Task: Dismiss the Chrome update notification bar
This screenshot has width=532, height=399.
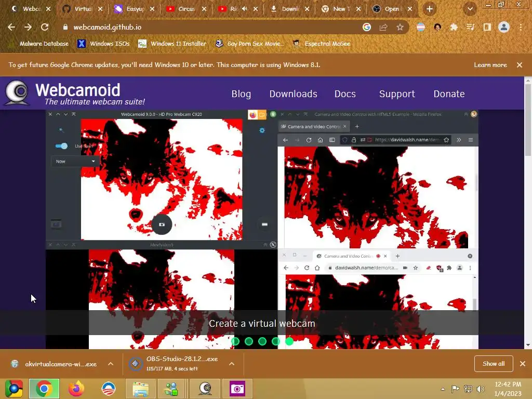Action: click(x=520, y=65)
